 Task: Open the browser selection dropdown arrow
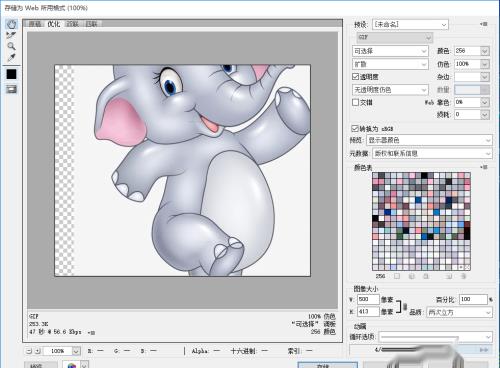click(x=84, y=365)
